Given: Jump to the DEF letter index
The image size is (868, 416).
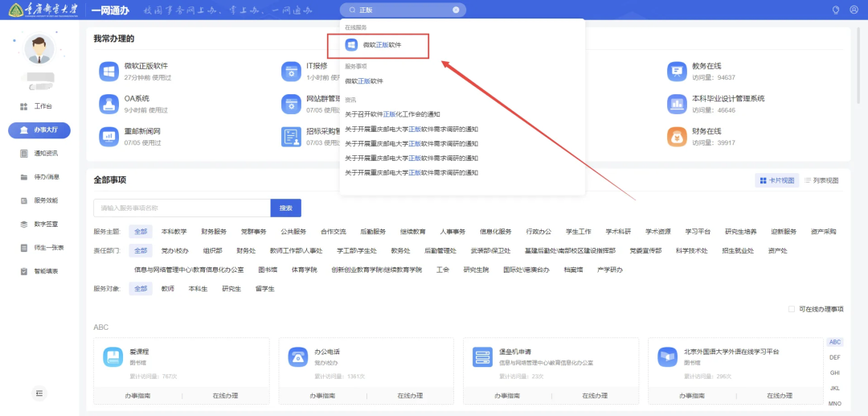Looking at the screenshot, I should click(x=835, y=358).
